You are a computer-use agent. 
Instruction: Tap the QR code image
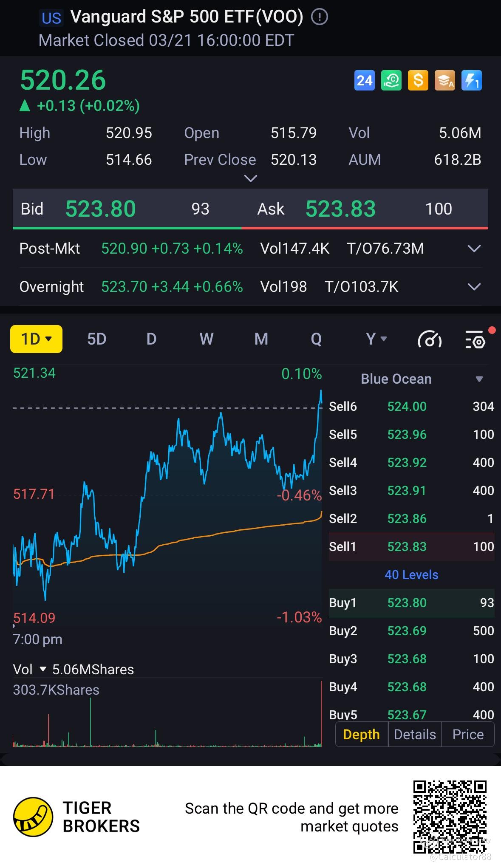[x=450, y=817]
